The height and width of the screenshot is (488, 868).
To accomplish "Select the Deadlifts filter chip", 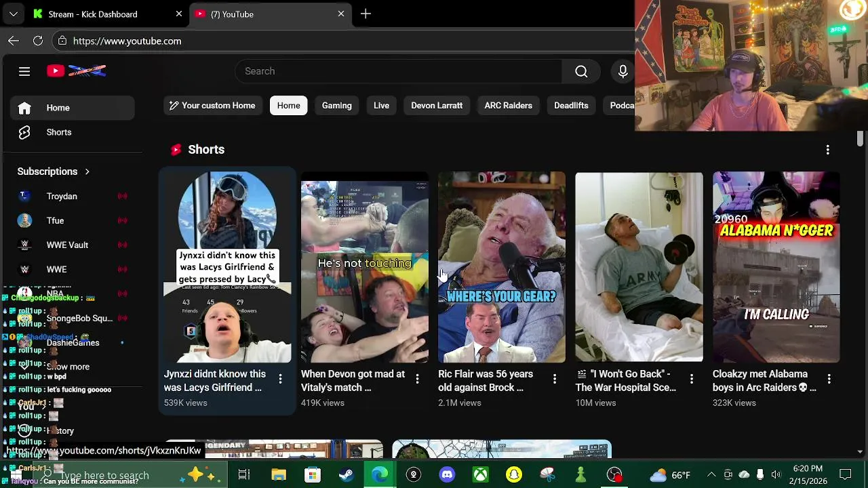I will coord(571,105).
